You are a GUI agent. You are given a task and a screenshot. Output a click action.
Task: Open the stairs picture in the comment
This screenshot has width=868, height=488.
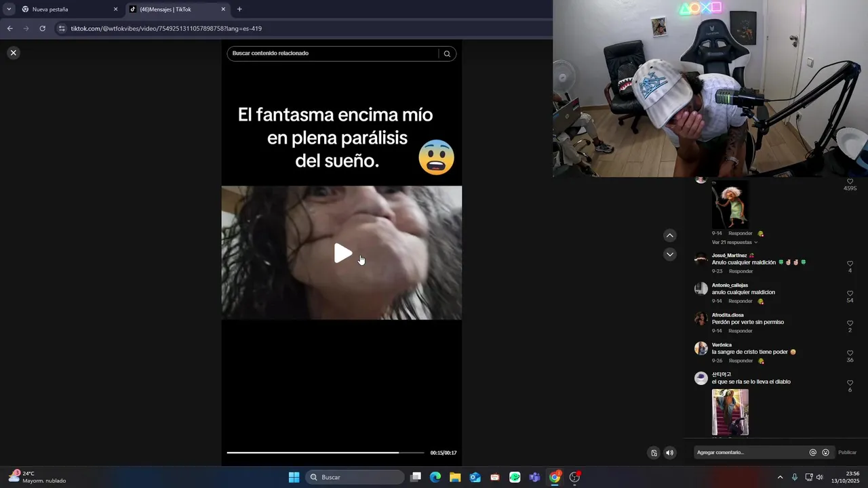tap(730, 412)
